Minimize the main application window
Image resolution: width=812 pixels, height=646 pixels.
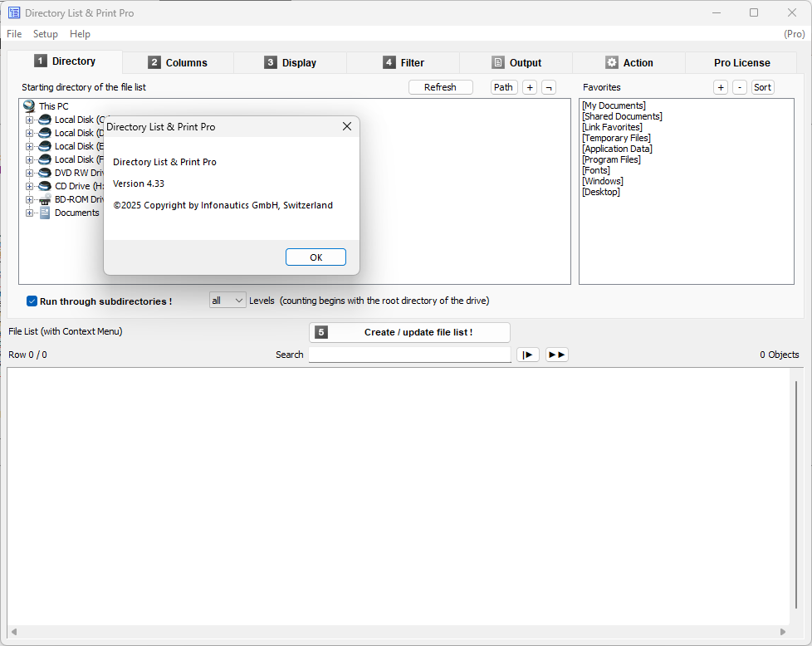point(717,12)
